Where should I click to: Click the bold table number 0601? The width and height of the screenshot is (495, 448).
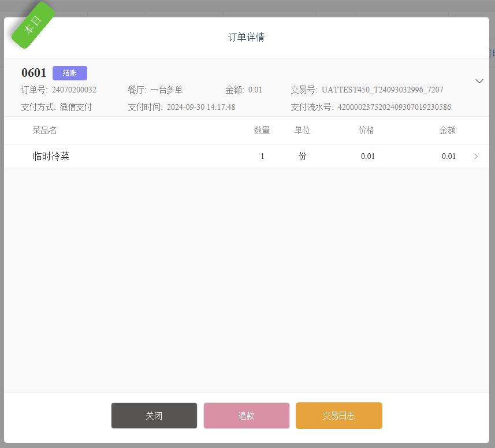point(34,73)
